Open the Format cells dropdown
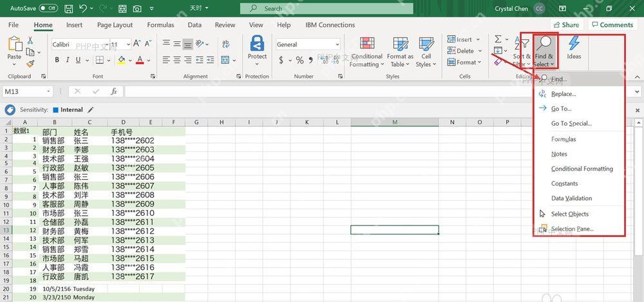 coord(464,62)
